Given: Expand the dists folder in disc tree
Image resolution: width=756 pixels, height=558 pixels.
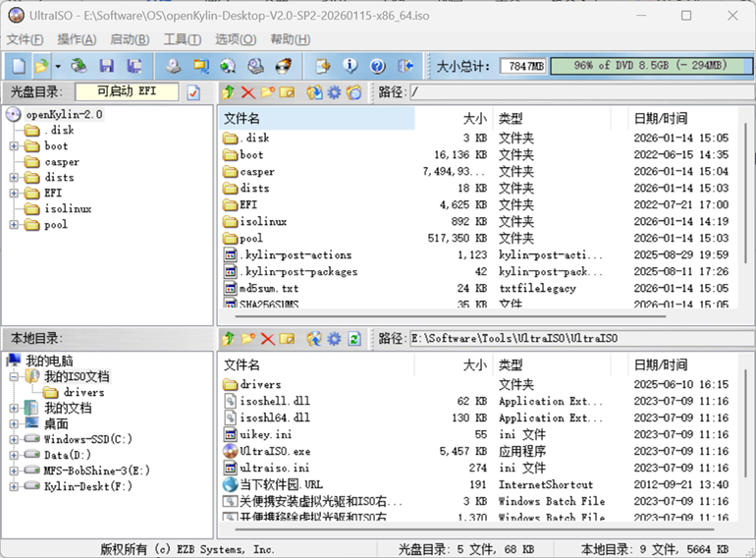Looking at the screenshot, I should pos(14,178).
